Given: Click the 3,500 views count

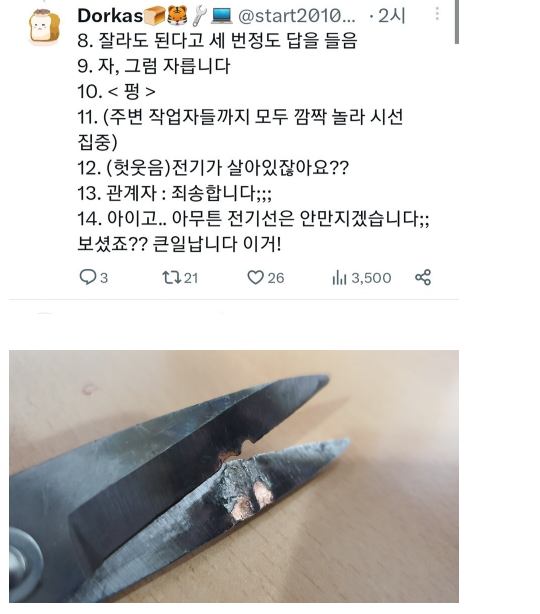Looking at the screenshot, I should [371, 278].
